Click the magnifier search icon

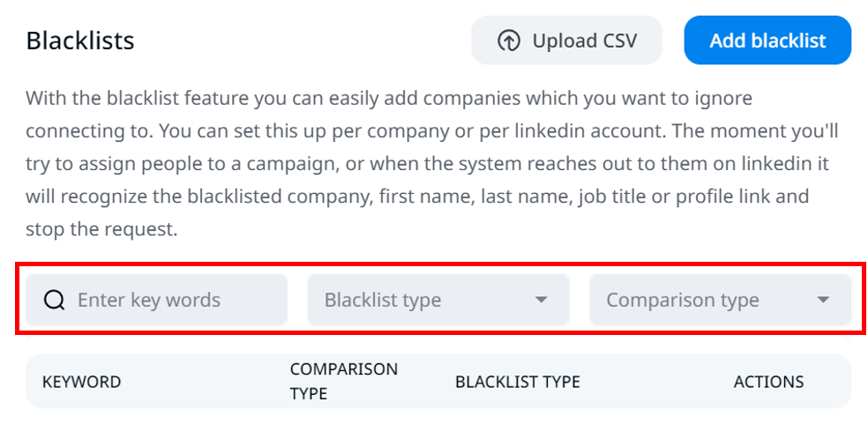(55, 300)
